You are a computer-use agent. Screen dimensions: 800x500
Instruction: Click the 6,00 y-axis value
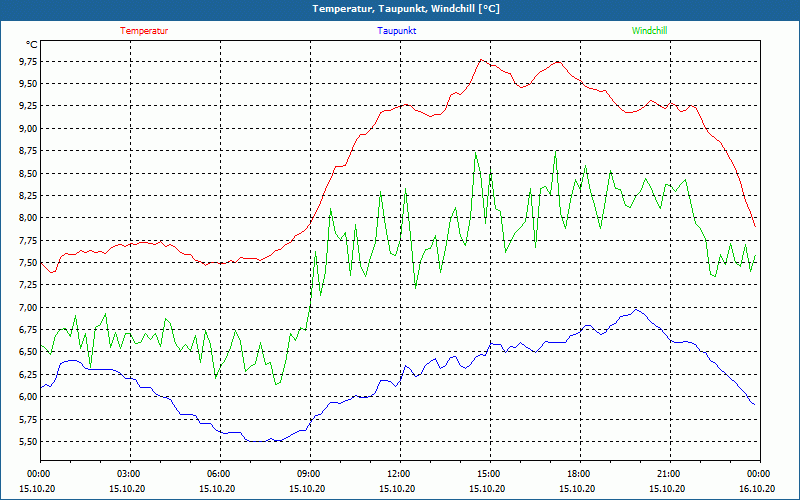(x=28, y=397)
